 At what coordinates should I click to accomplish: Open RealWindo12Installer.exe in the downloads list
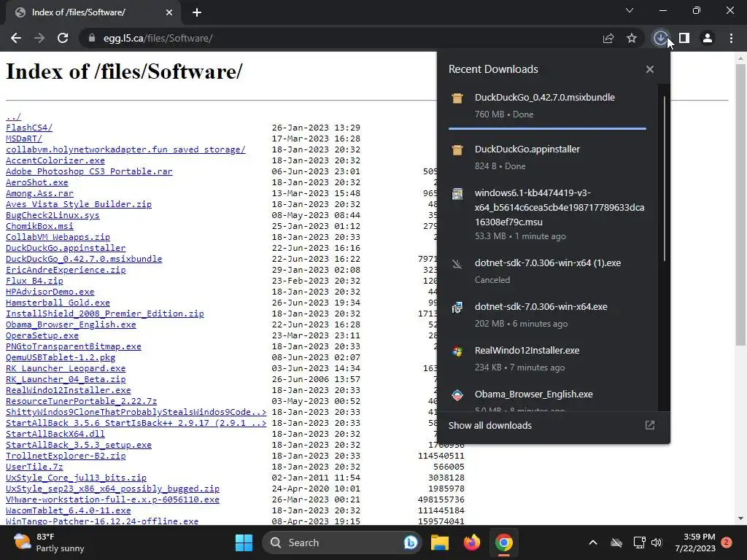click(x=527, y=351)
